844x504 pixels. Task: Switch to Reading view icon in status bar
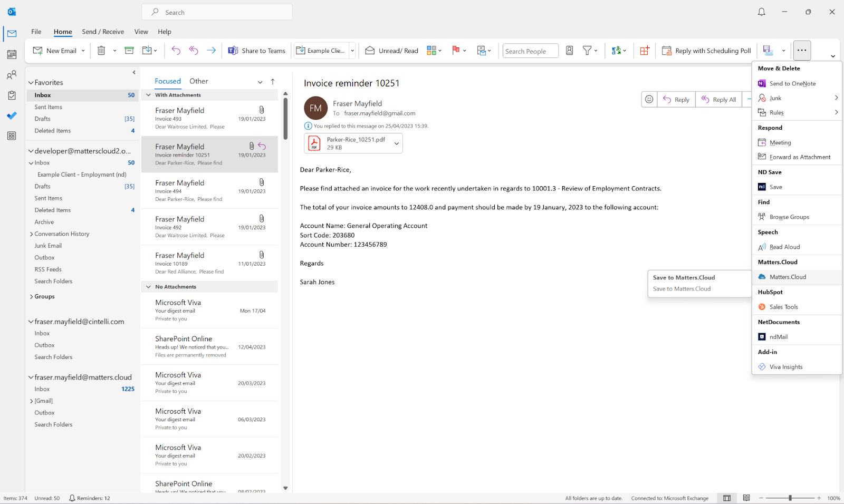746,498
